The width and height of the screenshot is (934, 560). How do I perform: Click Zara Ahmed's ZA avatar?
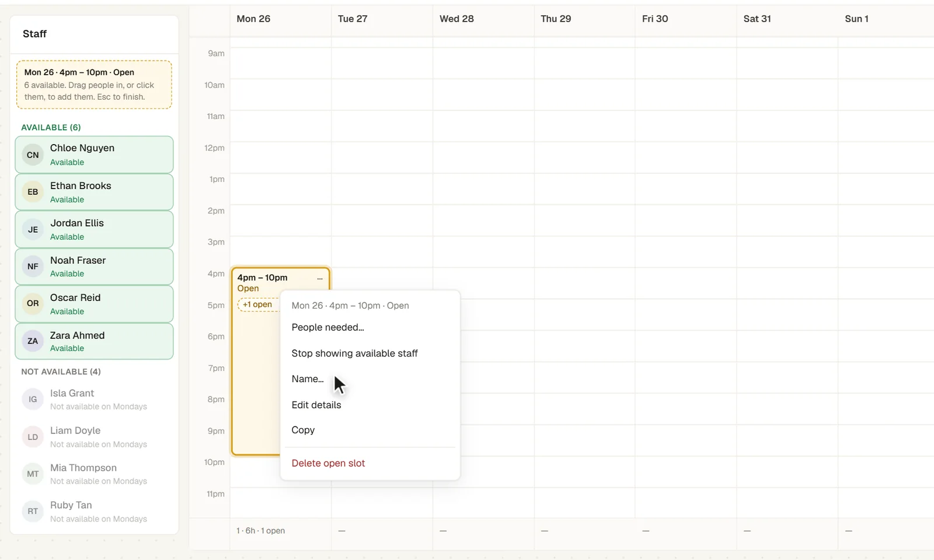click(33, 341)
